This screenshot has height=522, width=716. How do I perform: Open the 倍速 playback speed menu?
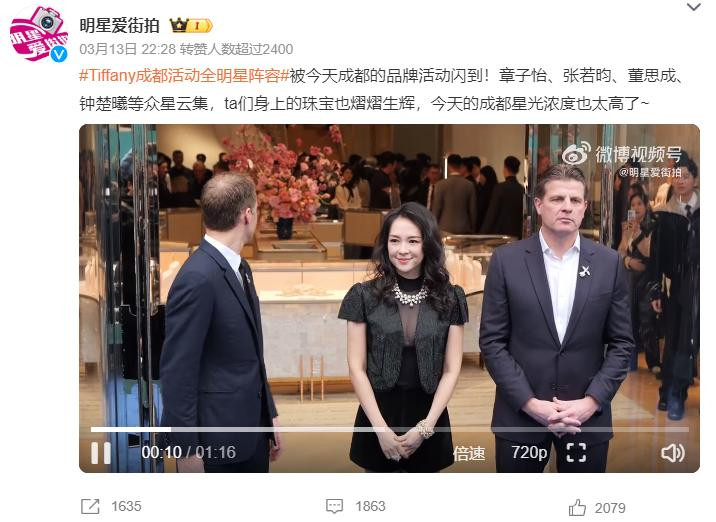pyautogui.click(x=469, y=453)
